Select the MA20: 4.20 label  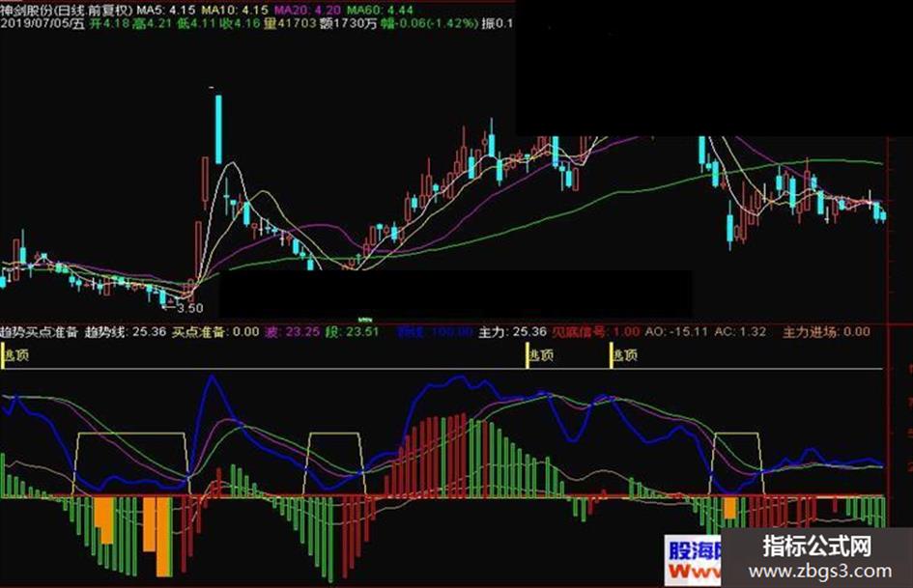307,10
